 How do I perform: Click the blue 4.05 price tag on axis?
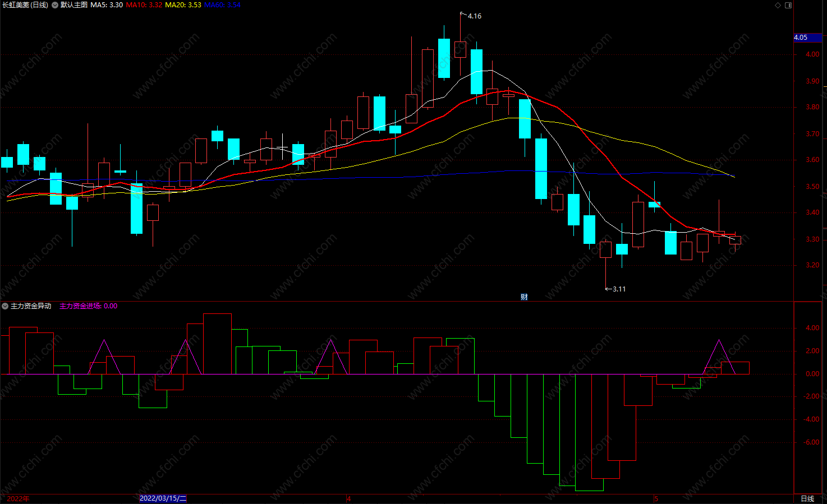point(808,38)
